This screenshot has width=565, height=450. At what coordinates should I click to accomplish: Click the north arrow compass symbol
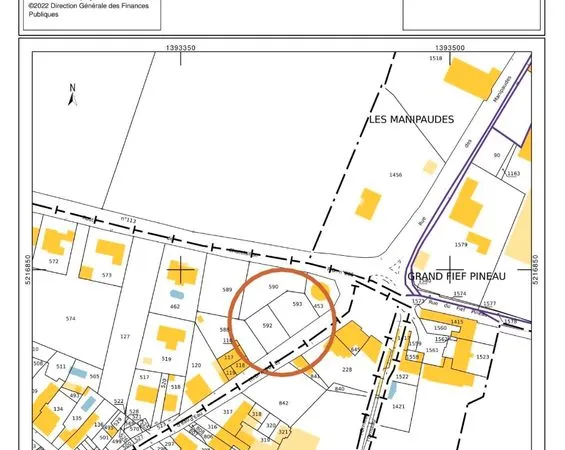click(x=72, y=95)
